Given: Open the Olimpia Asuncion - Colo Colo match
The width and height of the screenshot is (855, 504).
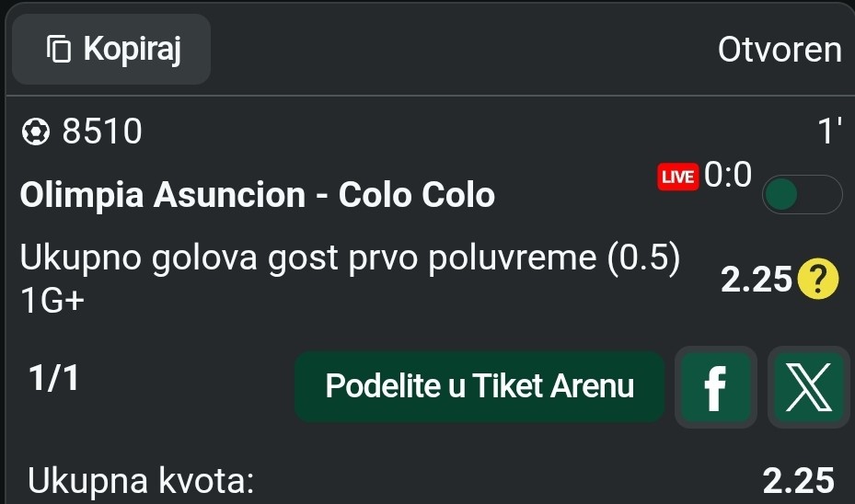Looking at the screenshot, I should 258,194.
